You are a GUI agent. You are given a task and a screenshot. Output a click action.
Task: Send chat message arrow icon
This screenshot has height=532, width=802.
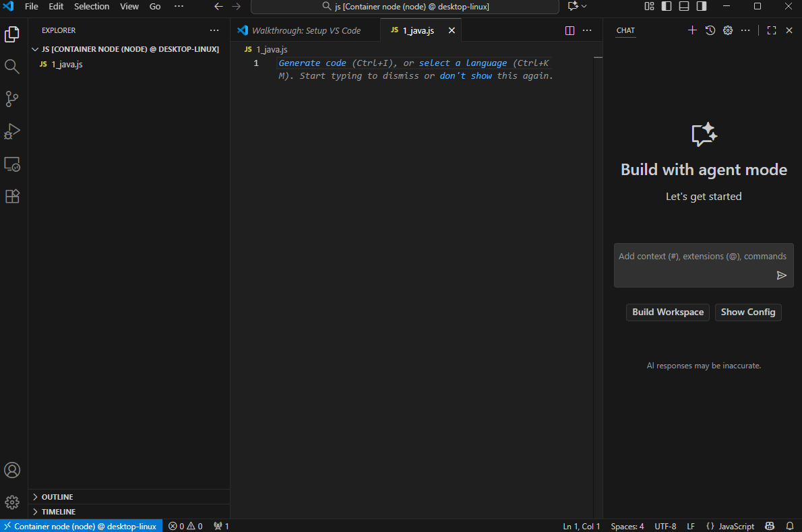781,275
